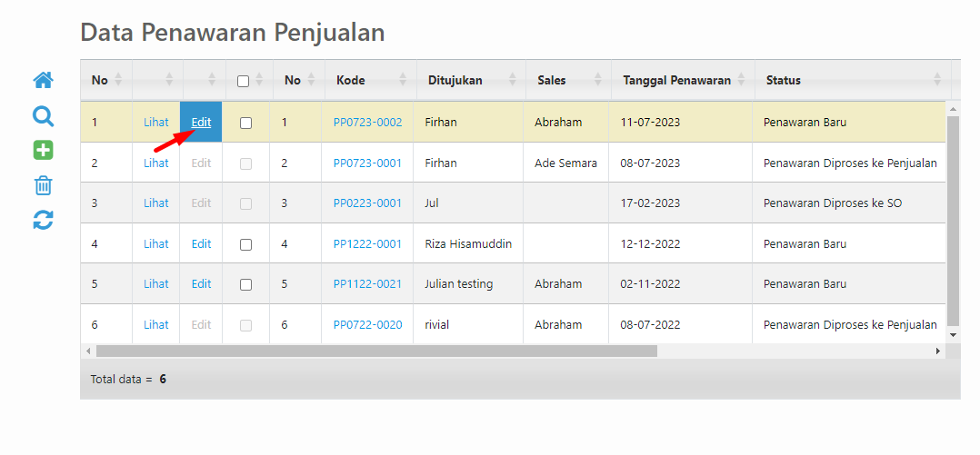Click the horizontal scrollbar thumb
Image resolution: width=980 pixels, height=455 pixels.
(x=376, y=351)
